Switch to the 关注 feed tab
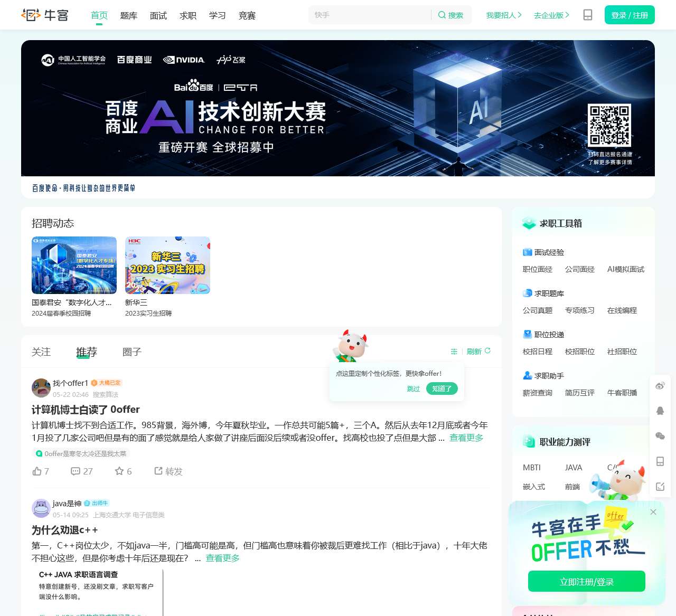676x616 pixels. [x=41, y=352]
